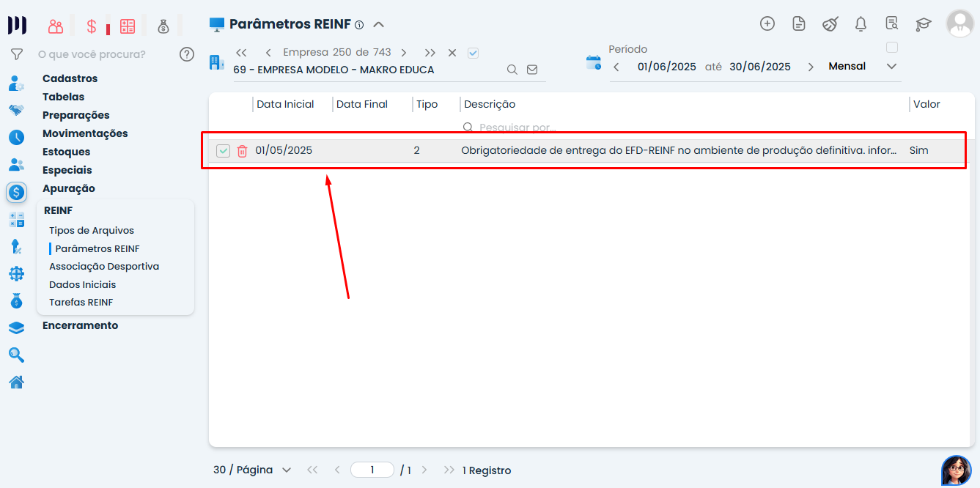980x488 pixels.
Task: Open the document search icon
Action: (x=892, y=23)
